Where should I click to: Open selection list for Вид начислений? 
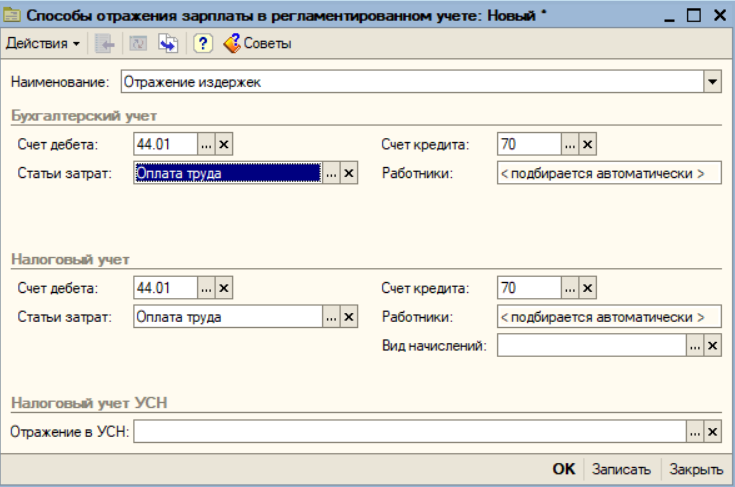pyautogui.click(x=695, y=346)
